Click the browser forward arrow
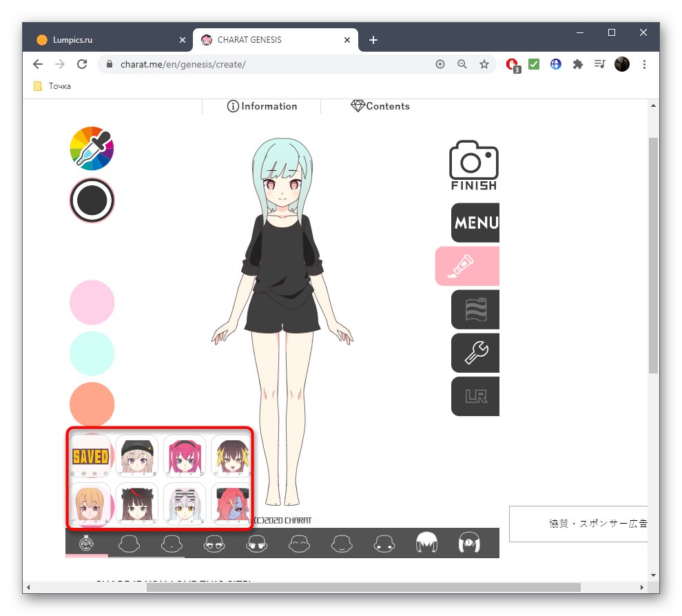 point(60,64)
